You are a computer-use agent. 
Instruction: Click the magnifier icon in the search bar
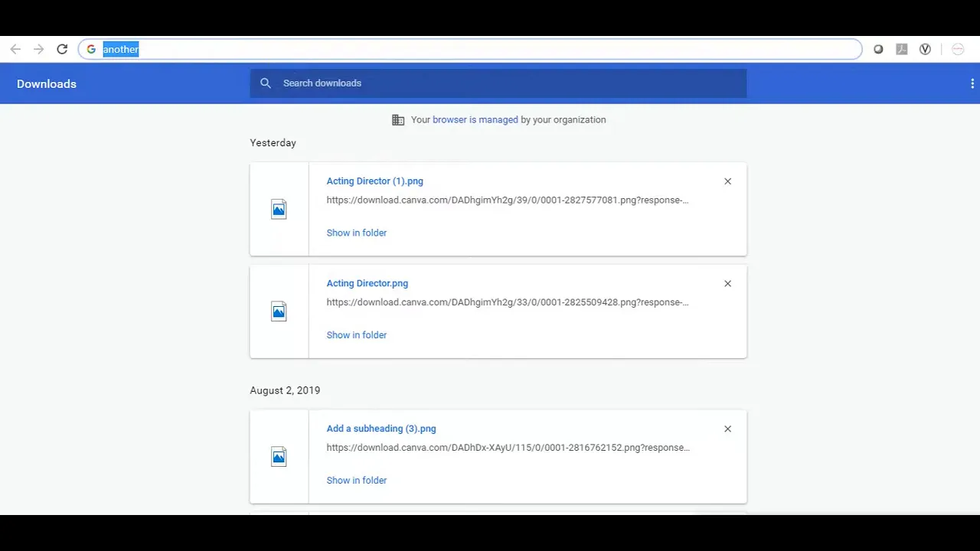[266, 83]
